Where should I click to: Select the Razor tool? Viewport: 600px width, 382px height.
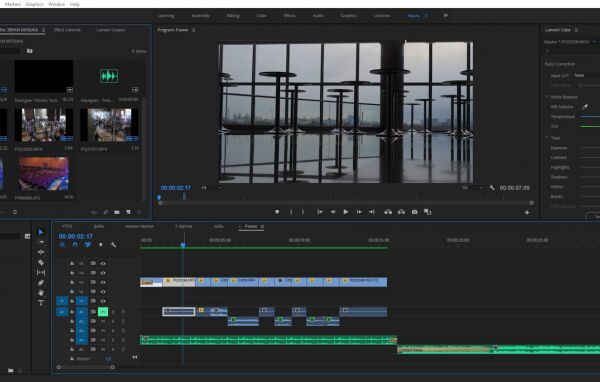point(41,263)
